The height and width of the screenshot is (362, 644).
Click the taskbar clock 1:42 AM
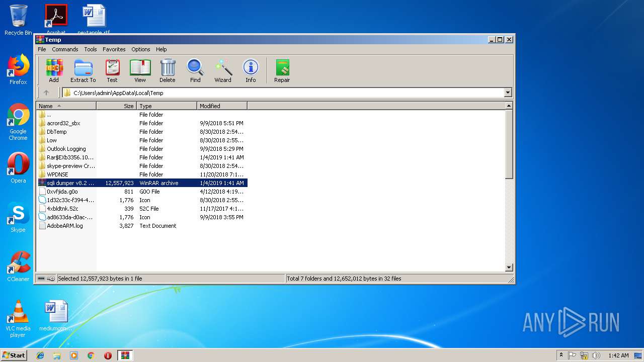click(x=618, y=355)
